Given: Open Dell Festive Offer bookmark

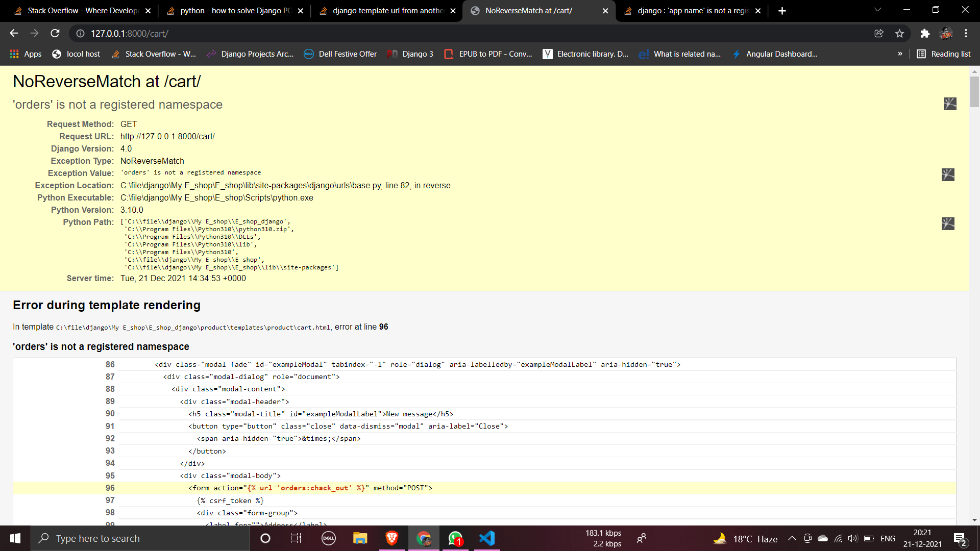Looking at the screenshot, I should click(340, 54).
